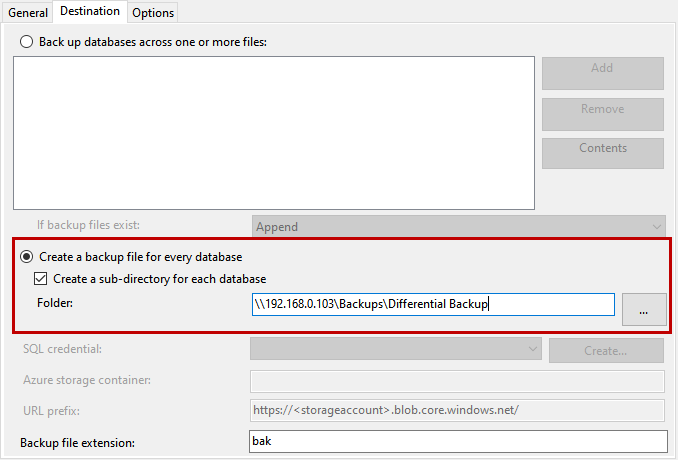Open the SQL credential dropdown
The width and height of the screenshot is (678, 460).
[396, 348]
